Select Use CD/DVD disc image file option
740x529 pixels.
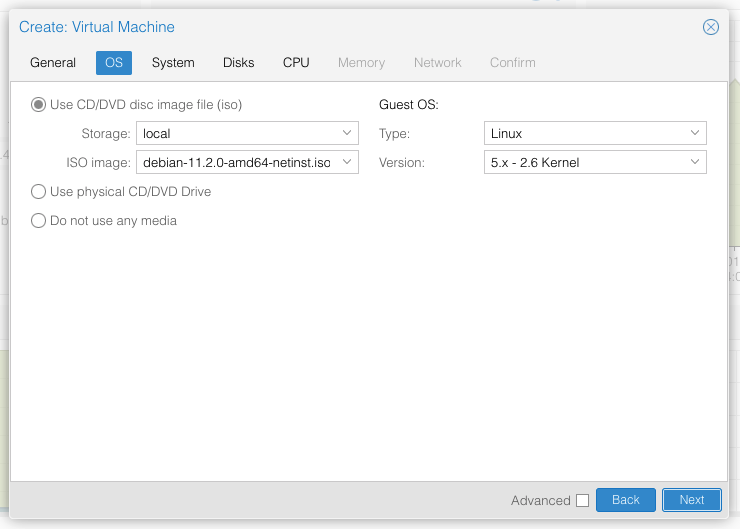coord(39,104)
